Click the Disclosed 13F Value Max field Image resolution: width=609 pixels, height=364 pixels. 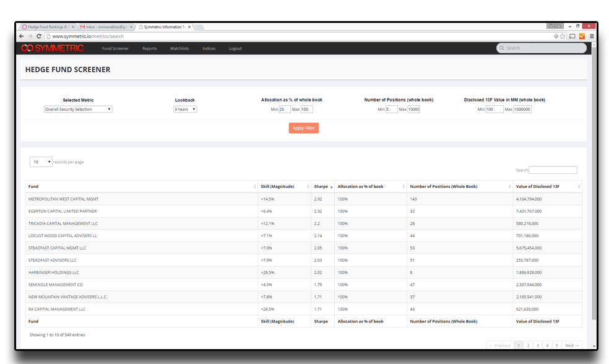point(522,109)
